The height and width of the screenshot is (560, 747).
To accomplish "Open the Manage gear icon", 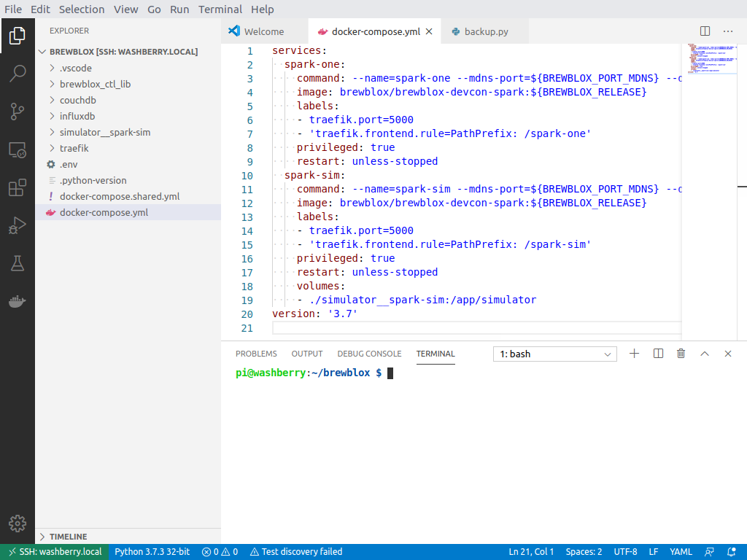I will point(18,524).
